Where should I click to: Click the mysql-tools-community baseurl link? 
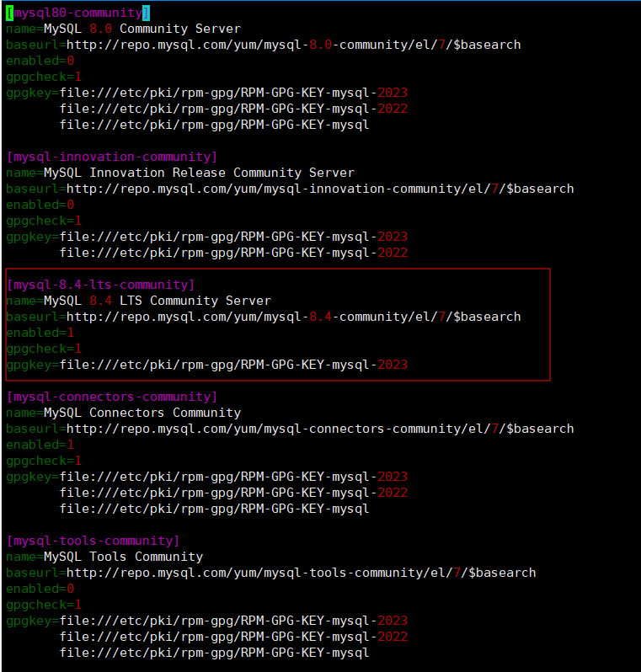(x=301, y=573)
